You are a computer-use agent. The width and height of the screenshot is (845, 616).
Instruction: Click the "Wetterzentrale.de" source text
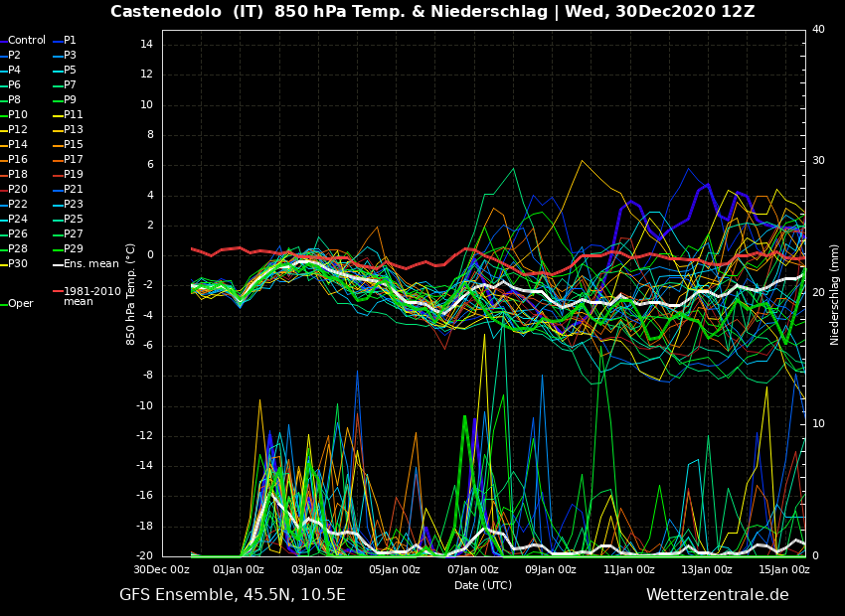coord(718,595)
